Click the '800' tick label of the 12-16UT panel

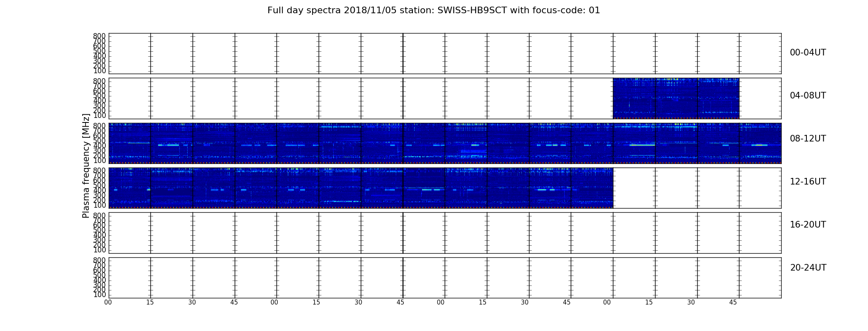click(100, 170)
